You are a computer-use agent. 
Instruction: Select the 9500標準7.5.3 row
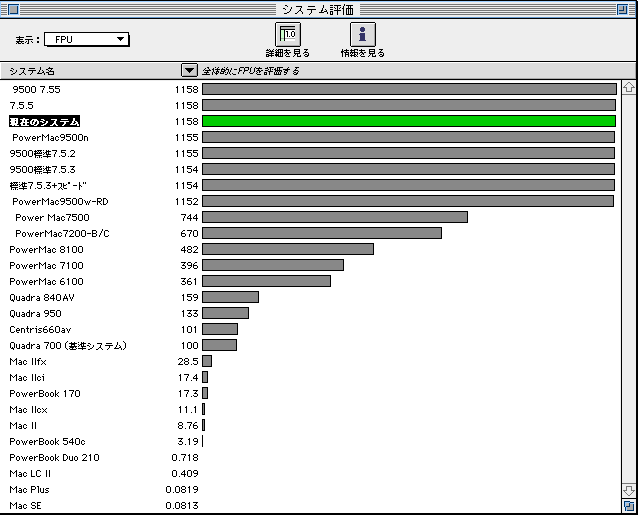309,169
